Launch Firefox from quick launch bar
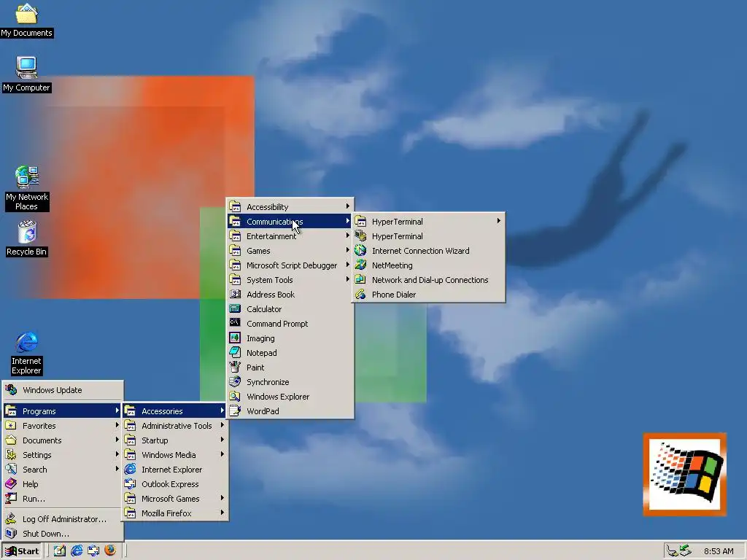The height and width of the screenshot is (560, 747). tap(110, 551)
